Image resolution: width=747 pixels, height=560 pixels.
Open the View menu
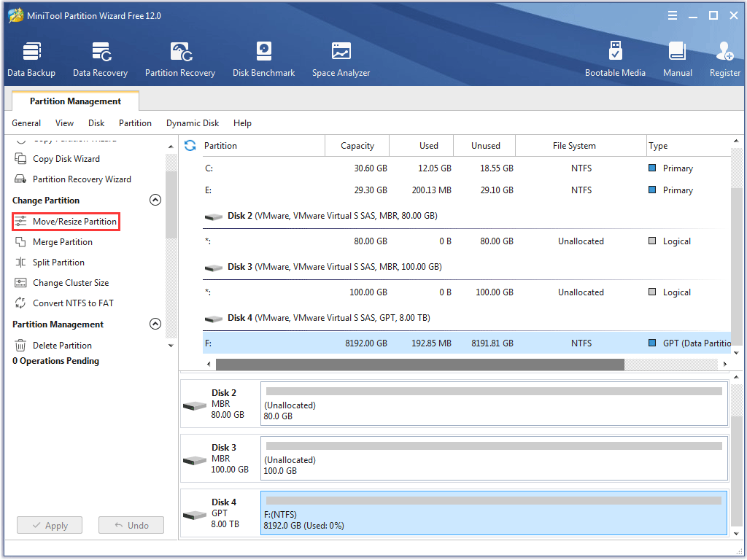click(64, 122)
